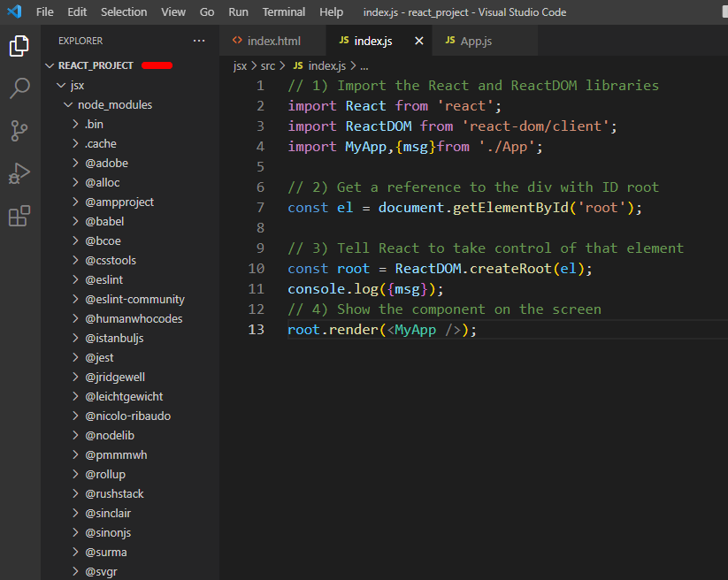728x580 pixels.
Task: Open the Run and Debug view
Action: [x=19, y=173]
